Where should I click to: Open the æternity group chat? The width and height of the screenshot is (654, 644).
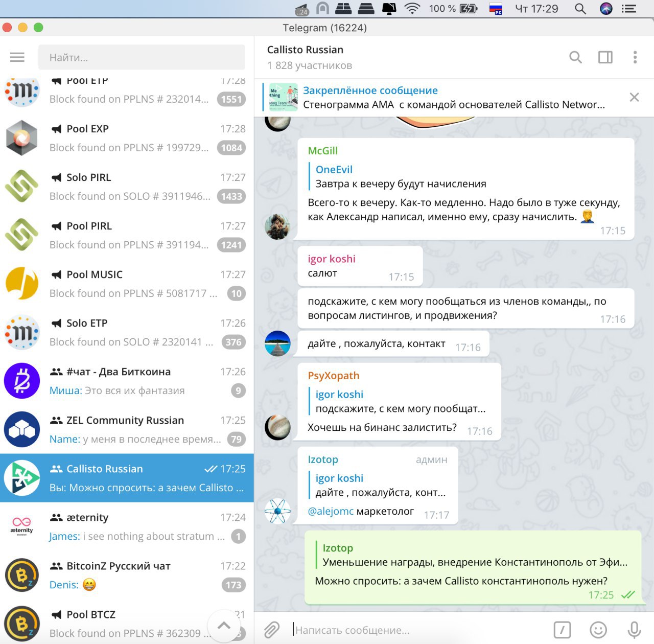(x=127, y=526)
